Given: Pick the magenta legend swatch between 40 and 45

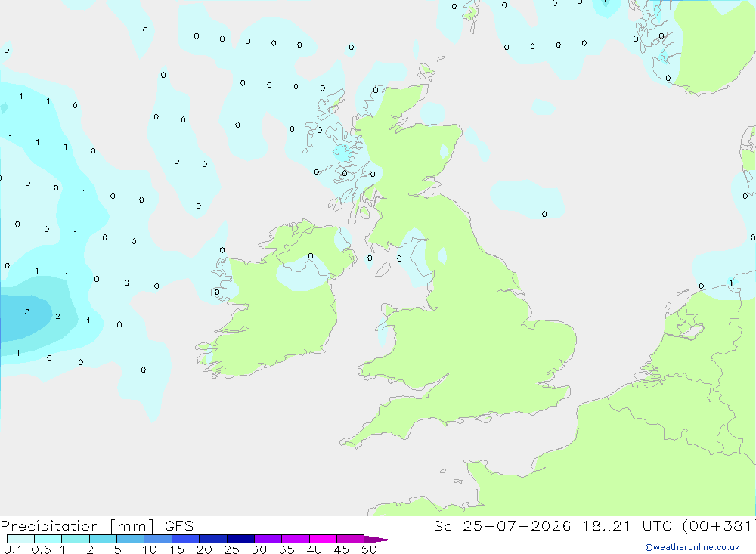Looking at the screenshot, I should 323,539.
